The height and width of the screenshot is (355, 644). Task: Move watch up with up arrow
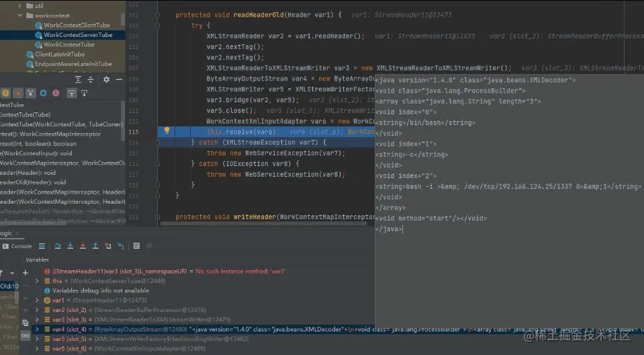coord(26,298)
